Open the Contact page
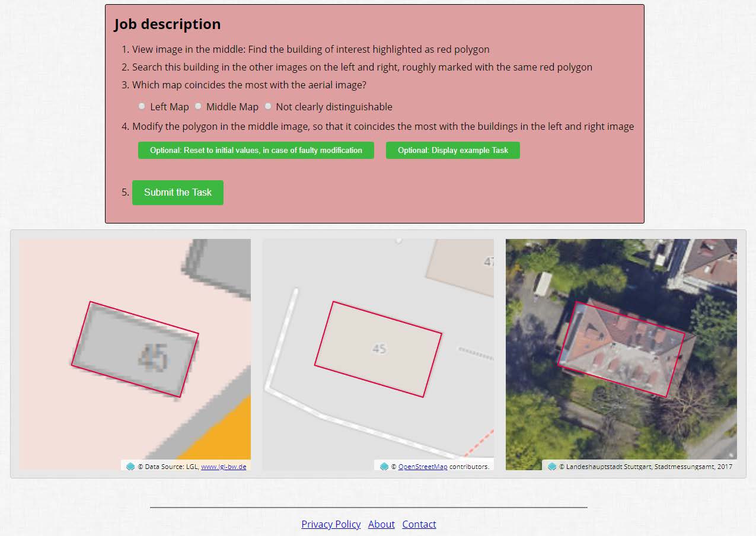Screen dimensions: 756x536 coord(419,524)
